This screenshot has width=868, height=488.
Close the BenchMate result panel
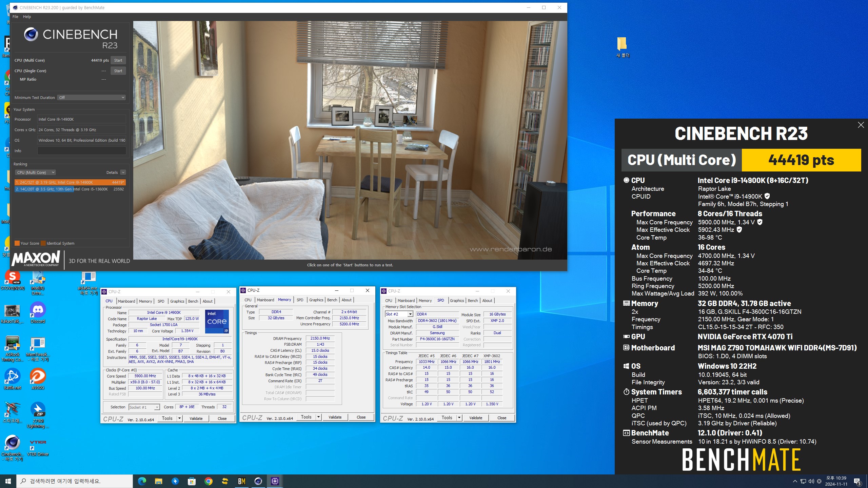[861, 125]
